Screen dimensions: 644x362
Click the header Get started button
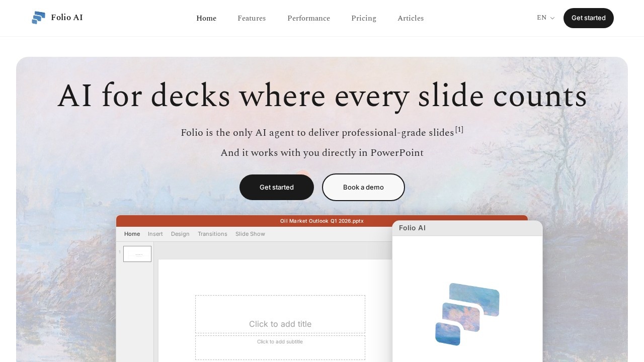coord(589,18)
